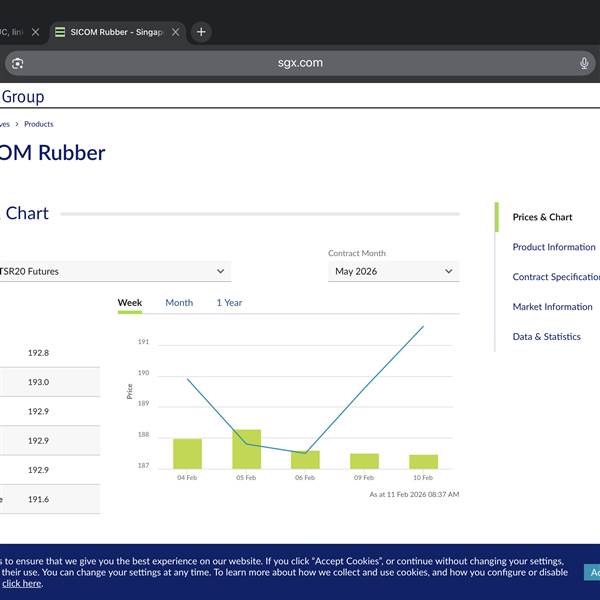Open the TSR20 Futures product dropdown
This screenshot has height=600, width=600.
115,271
